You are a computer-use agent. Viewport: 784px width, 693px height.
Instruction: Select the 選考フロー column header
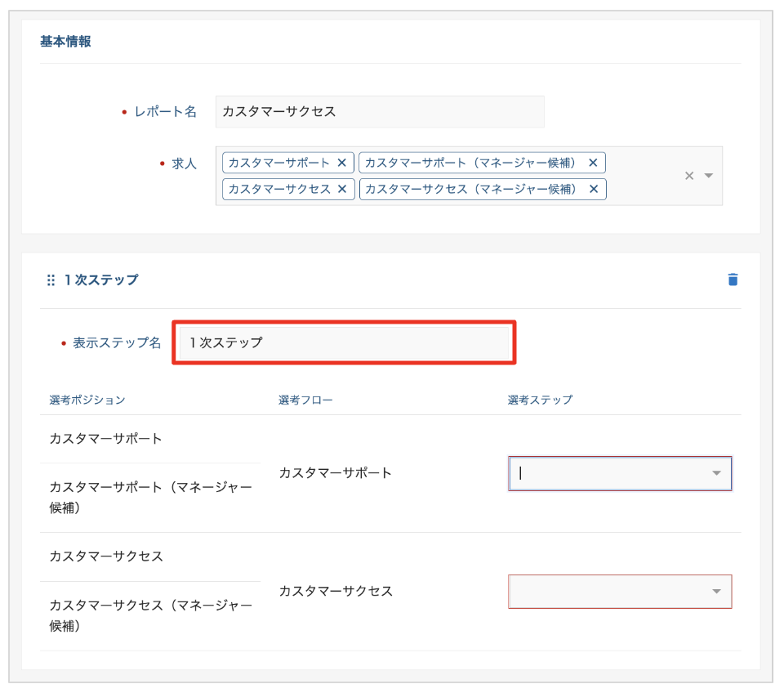305,400
